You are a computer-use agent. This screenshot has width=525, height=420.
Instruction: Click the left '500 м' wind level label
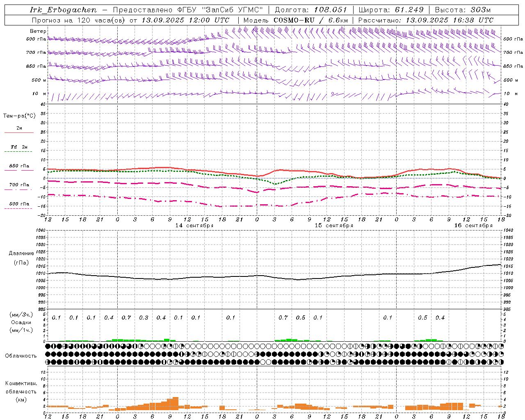tap(39, 80)
